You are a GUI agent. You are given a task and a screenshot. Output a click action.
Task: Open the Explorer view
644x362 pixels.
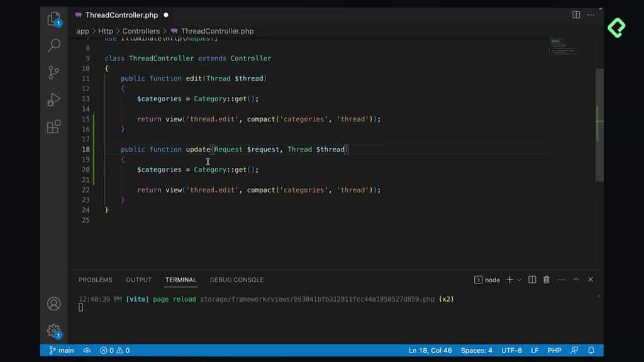click(53, 19)
